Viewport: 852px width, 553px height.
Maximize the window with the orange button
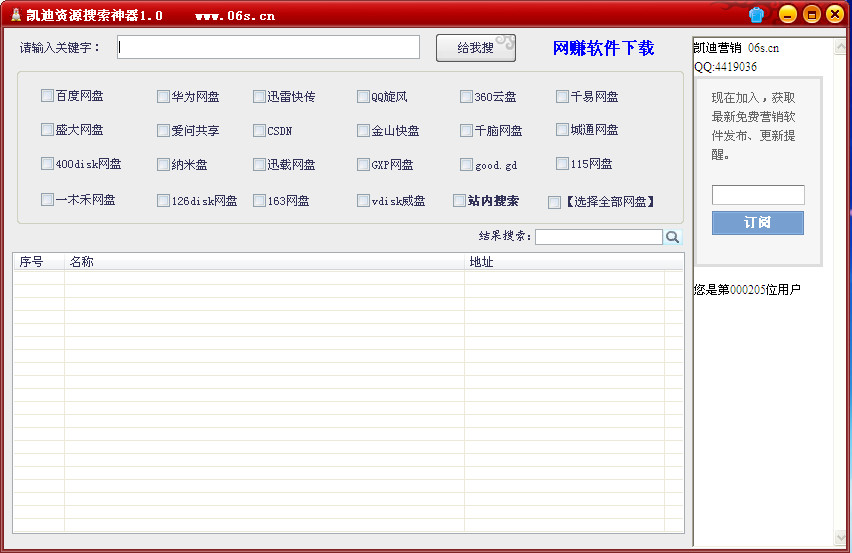point(812,14)
